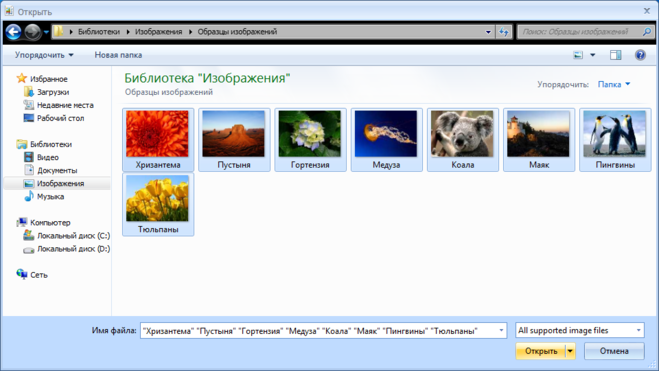
Task: Select Библиотеки in the address path
Action: coord(99,32)
